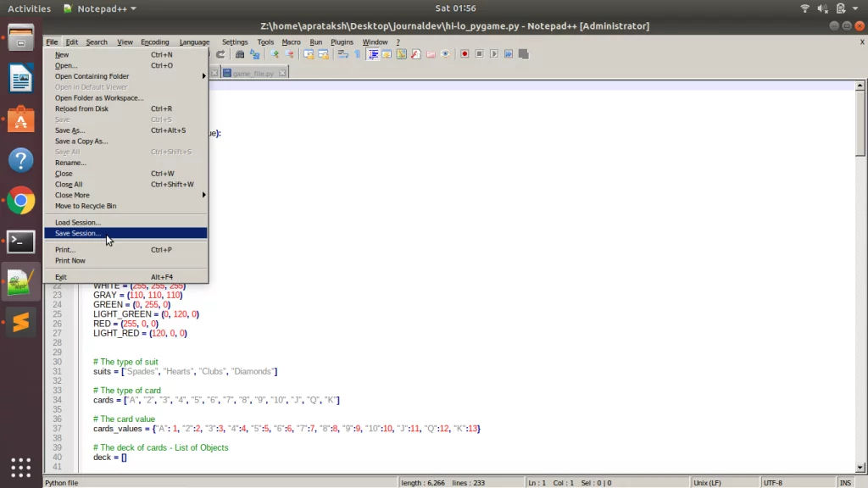
Task: Stop macro recording via the square toolbar icon
Action: (479, 54)
